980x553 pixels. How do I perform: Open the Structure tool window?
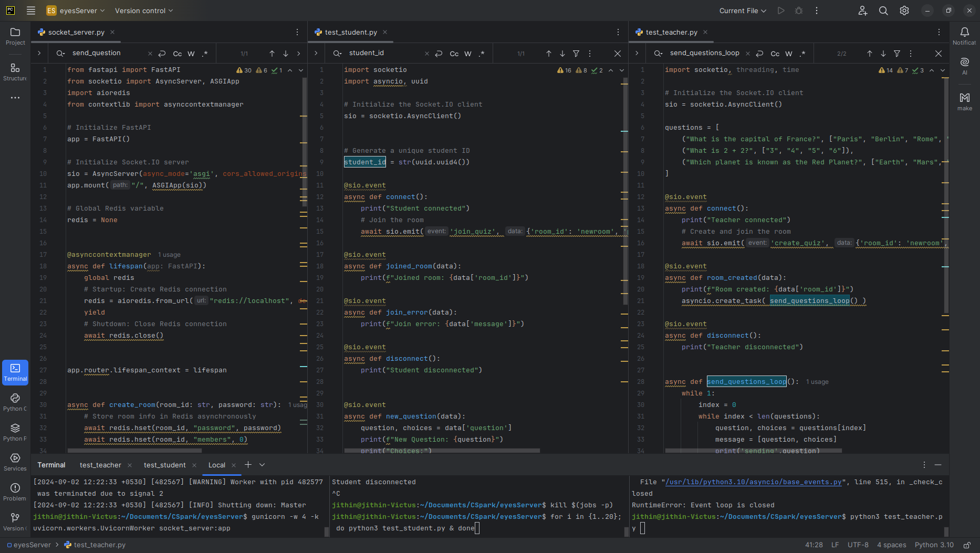(x=15, y=72)
